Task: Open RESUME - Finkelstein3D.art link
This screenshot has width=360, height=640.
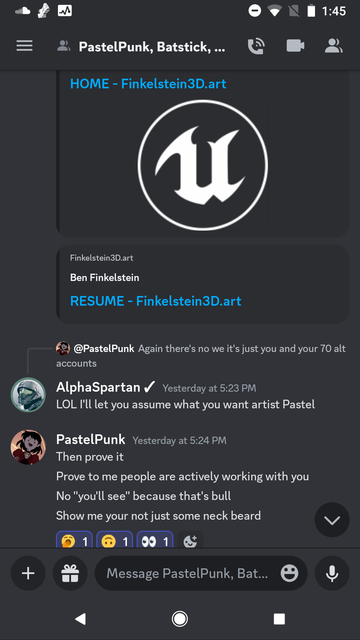Action: [156, 301]
